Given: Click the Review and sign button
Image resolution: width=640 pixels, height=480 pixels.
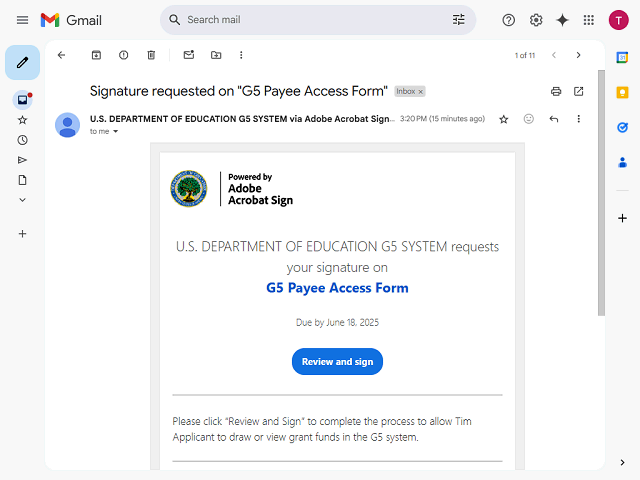Looking at the screenshot, I should [337, 362].
